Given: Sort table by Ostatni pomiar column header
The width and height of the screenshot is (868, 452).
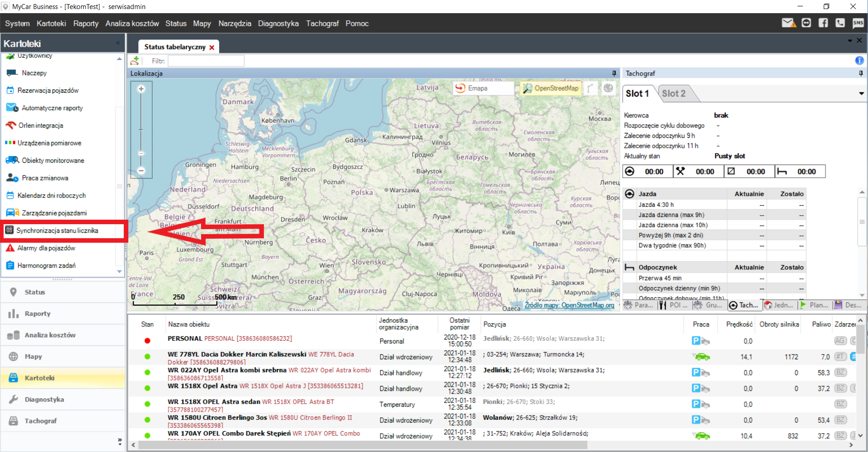Looking at the screenshot, I should (x=460, y=324).
